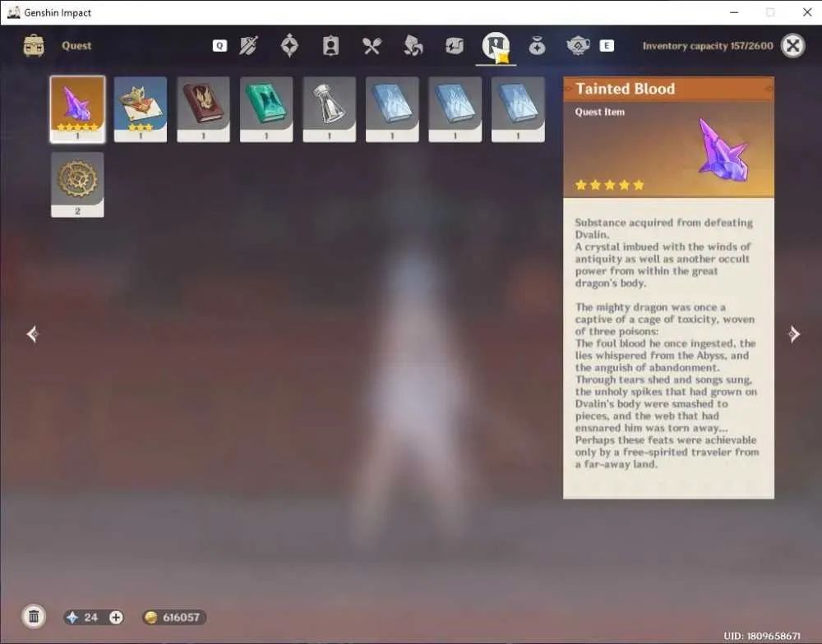The width and height of the screenshot is (822, 644).
Task: Click the Mora coin icon
Action: [x=151, y=617]
